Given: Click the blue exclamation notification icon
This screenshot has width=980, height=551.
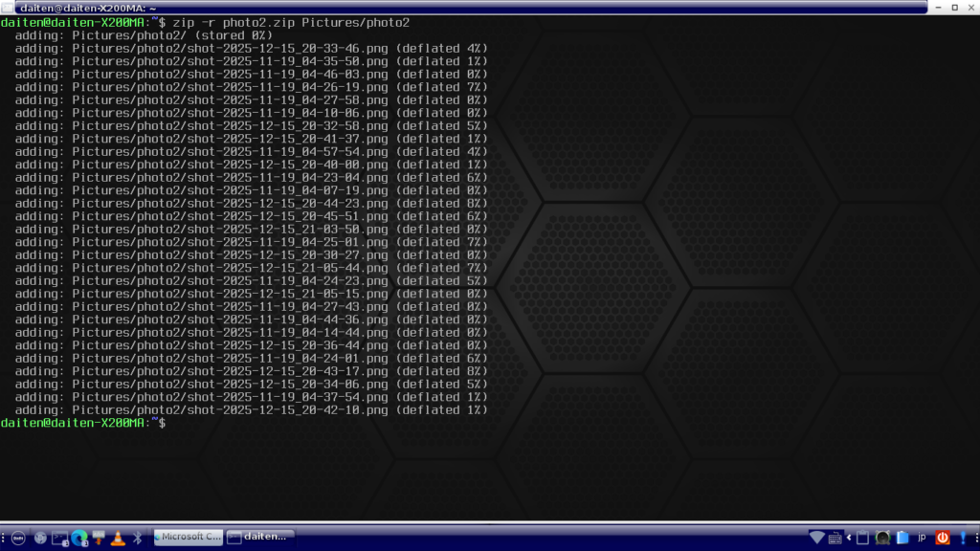Looking at the screenshot, I should click(x=962, y=538).
